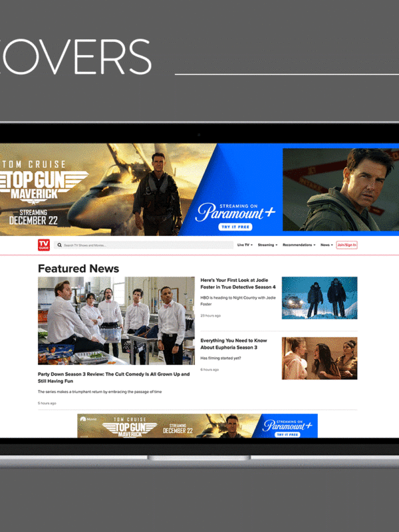Click the '6 hours ago' timestamp
399x532 pixels.
(x=209, y=370)
